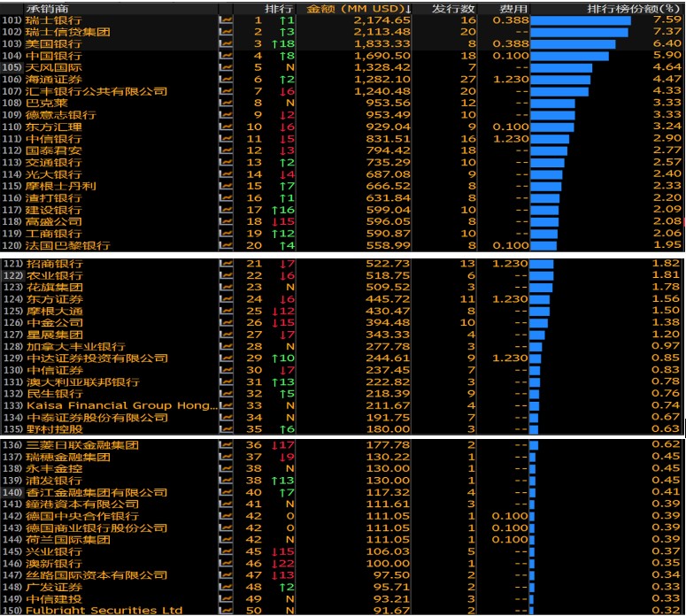Sort by 金额 (MM USD) column header
Image resolution: width=686 pixels, height=616 pixels.
tap(358, 9)
